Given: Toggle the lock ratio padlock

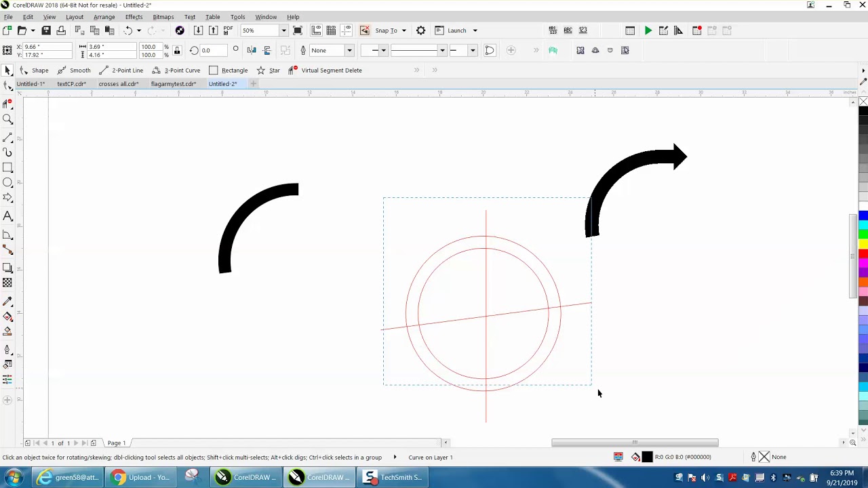Looking at the screenshot, I should coord(177,50).
